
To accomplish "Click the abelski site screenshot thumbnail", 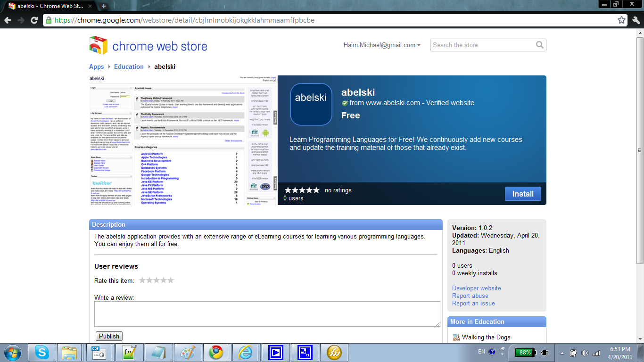I will point(183,140).
